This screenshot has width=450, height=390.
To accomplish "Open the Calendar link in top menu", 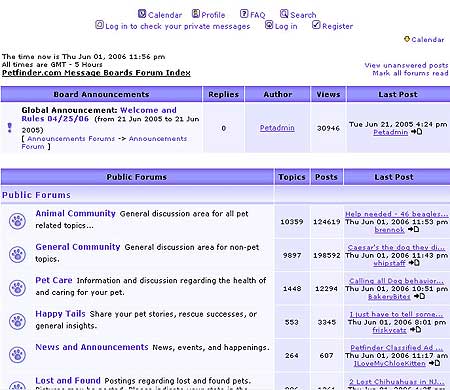I will (165, 15).
